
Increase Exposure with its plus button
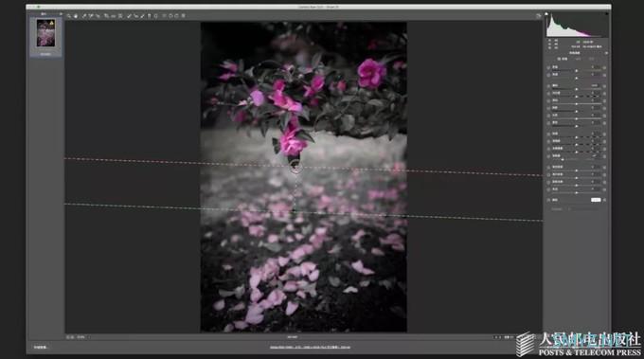604,86
